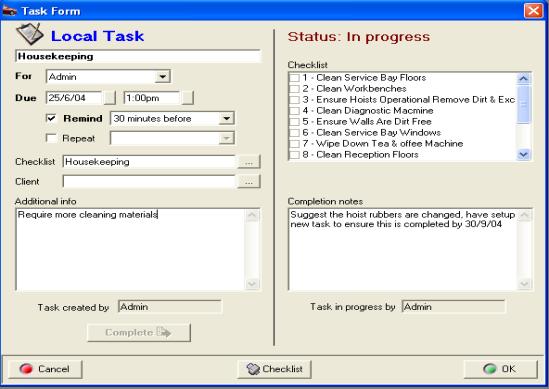
Task: Click the car icon in title bar
Action: pyautogui.click(x=9, y=11)
